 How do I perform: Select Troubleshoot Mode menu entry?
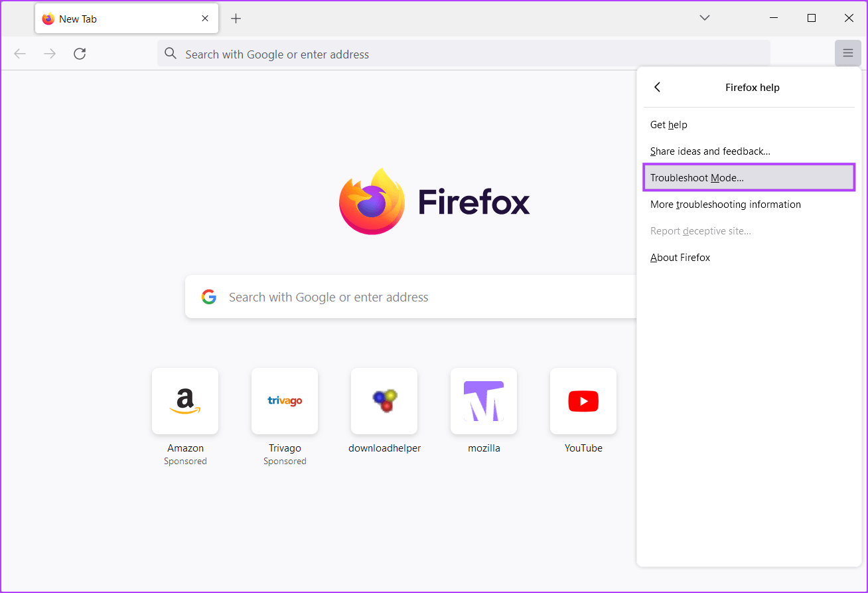[x=749, y=178]
